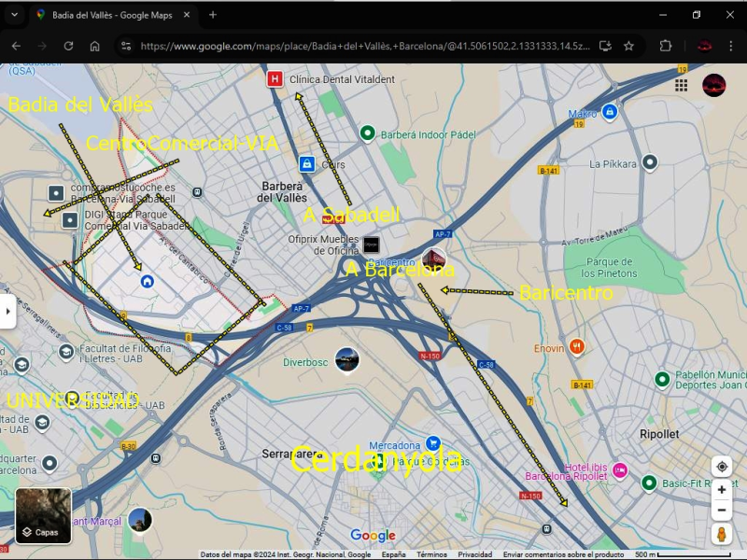This screenshot has width=747, height=560.
Task: Open the browser three-dot menu
Action: click(731, 46)
